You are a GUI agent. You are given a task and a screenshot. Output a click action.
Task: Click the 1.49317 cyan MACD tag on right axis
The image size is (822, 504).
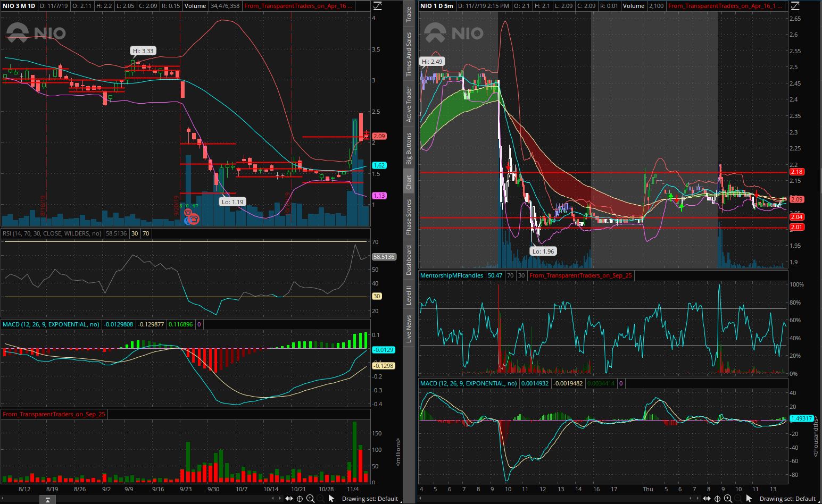[802, 418]
